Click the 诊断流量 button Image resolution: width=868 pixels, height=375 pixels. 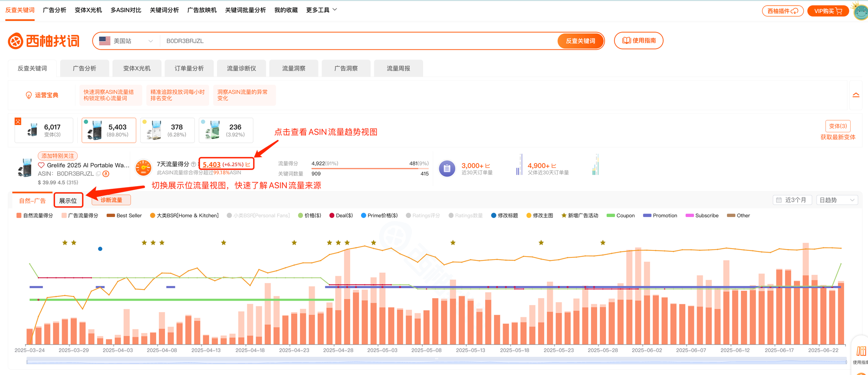pyautogui.click(x=111, y=200)
